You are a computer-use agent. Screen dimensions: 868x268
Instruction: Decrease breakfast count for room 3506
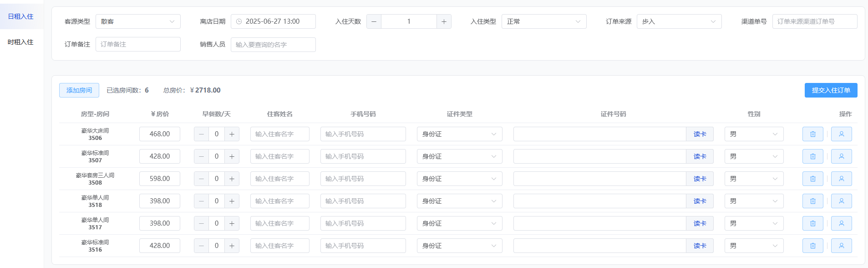click(202, 134)
